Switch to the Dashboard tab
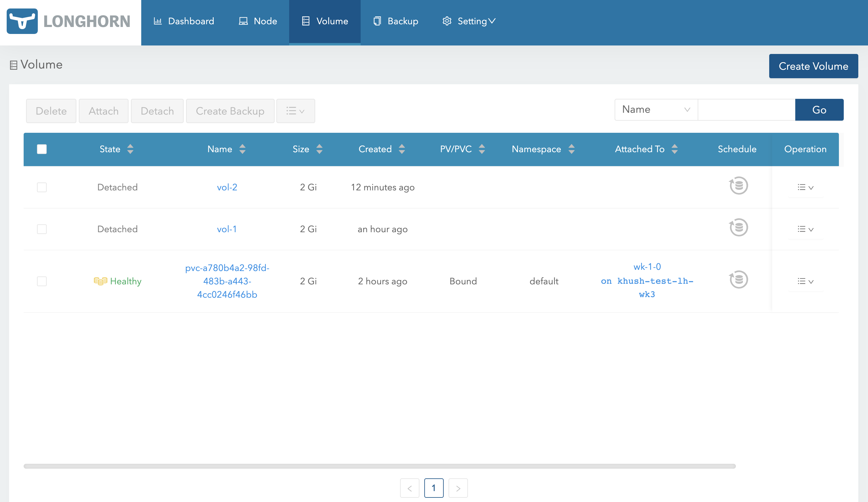This screenshot has height=502, width=868. click(x=184, y=21)
